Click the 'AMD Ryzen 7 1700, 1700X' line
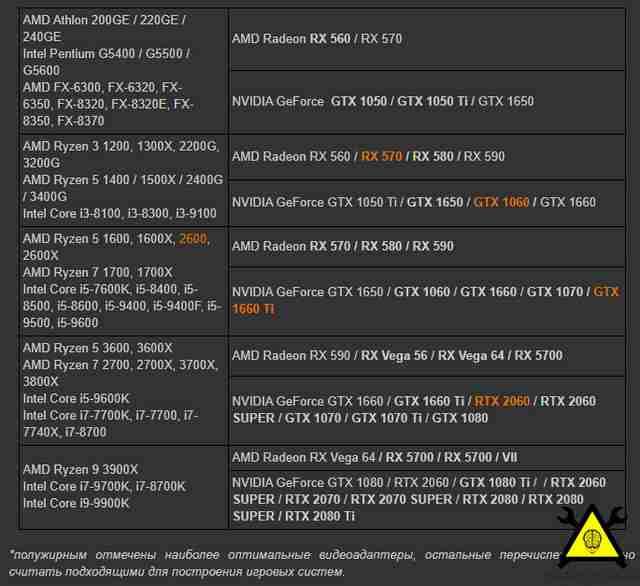This screenshot has height=586, width=640. pos(98,272)
